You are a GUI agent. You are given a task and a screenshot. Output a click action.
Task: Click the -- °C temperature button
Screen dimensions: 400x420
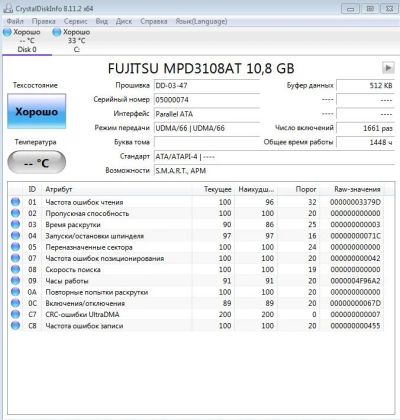tap(37, 162)
